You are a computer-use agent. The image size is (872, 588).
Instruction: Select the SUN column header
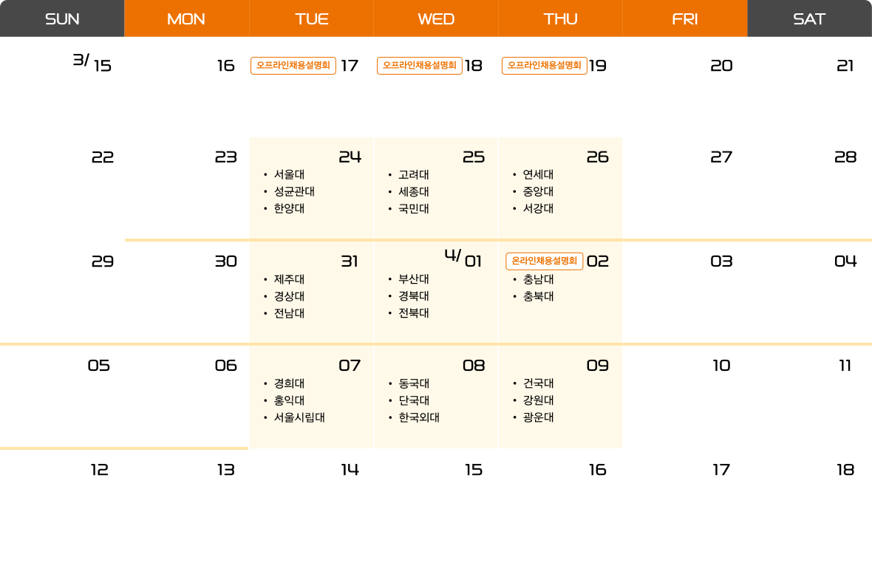click(x=62, y=18)
